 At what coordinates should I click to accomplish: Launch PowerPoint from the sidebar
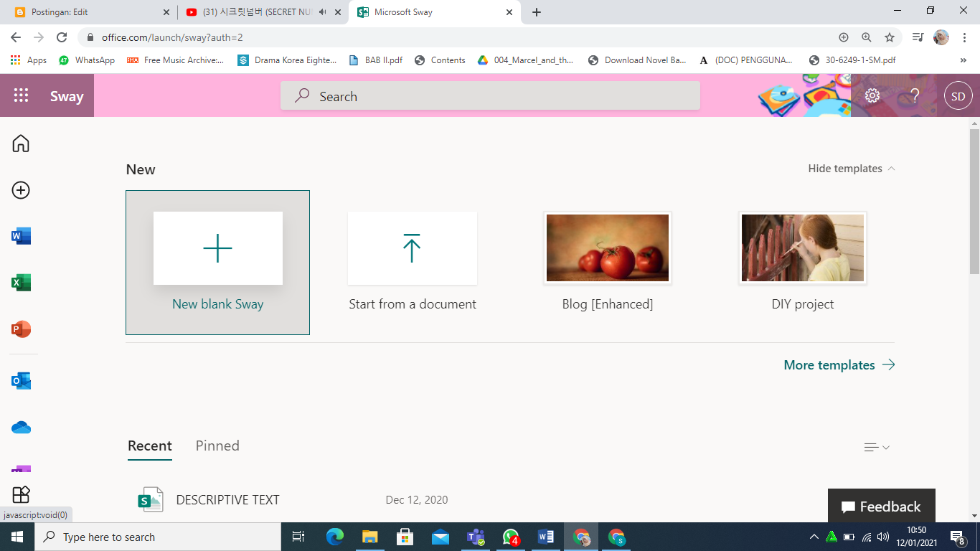click(22, 329)
